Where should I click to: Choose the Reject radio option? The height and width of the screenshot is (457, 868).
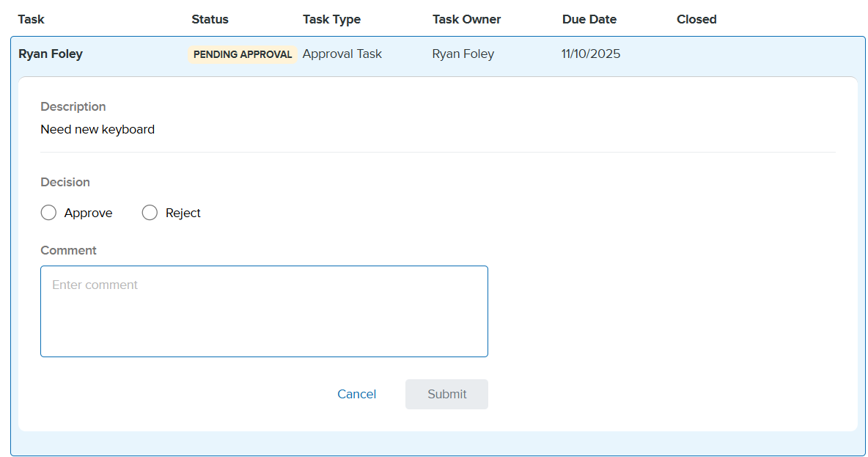point(150,213)
